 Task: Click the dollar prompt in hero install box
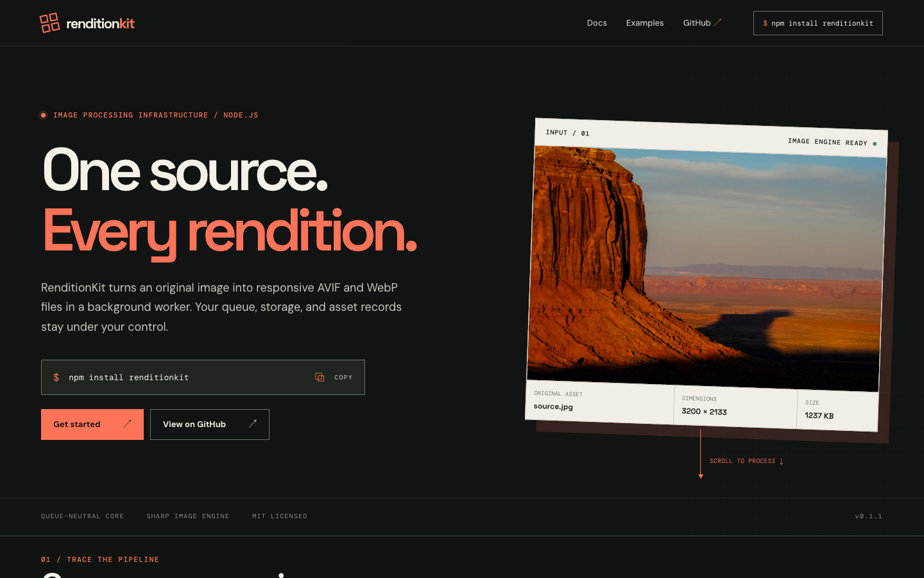(x=56, y=378)
